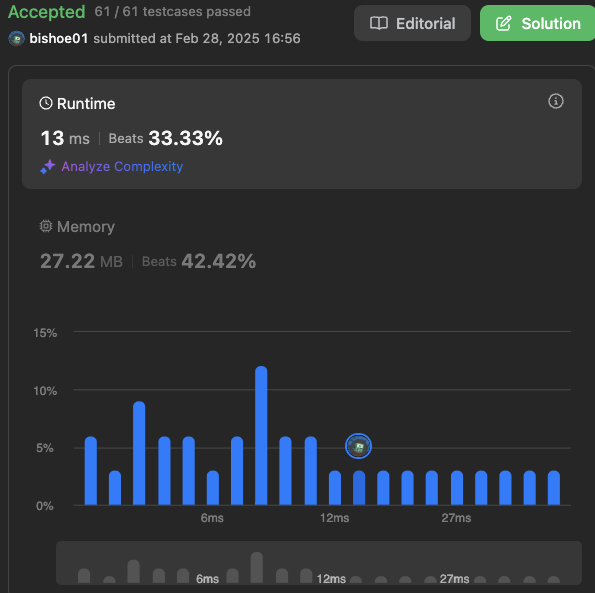Click bishoe01 profile avatar near username
The height and width of the screenshot is (593, 595).
16,39
